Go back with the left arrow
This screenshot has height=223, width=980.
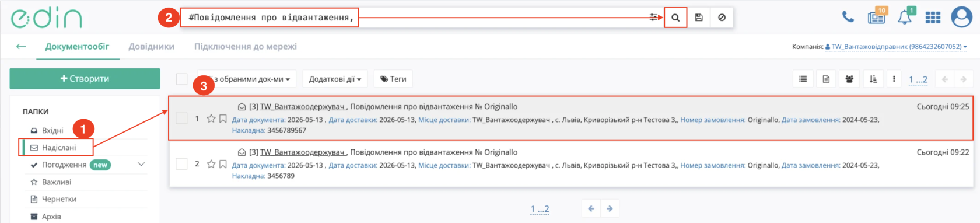click(x=21, y=46)
